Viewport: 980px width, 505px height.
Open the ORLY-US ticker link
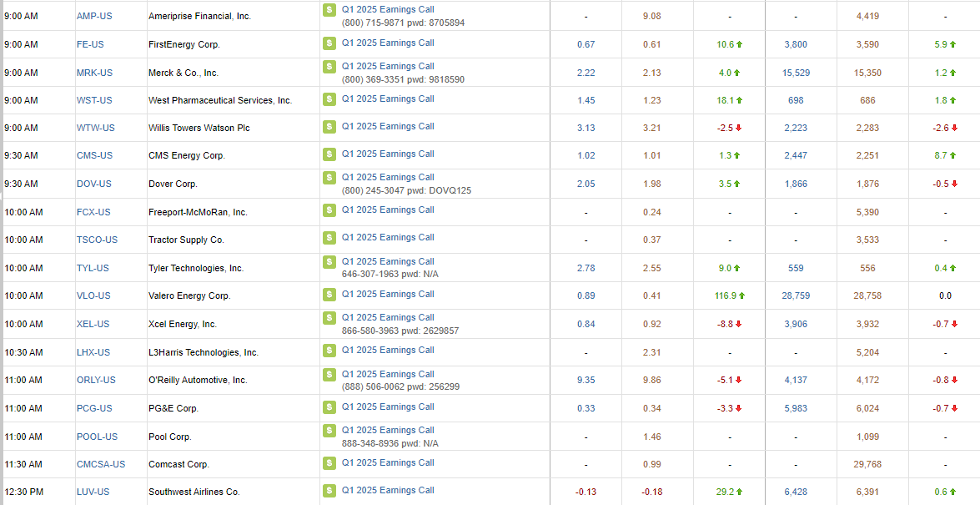point(96,380)
